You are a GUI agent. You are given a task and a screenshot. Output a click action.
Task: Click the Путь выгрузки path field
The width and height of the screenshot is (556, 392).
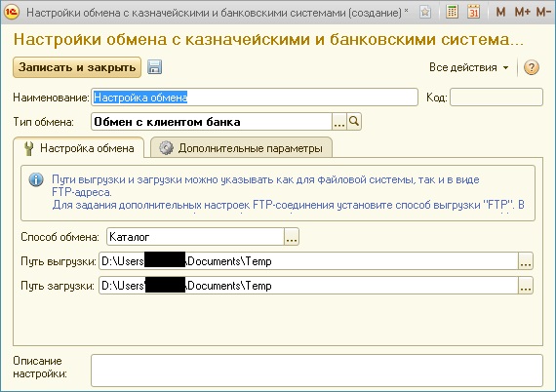[308, 261]
